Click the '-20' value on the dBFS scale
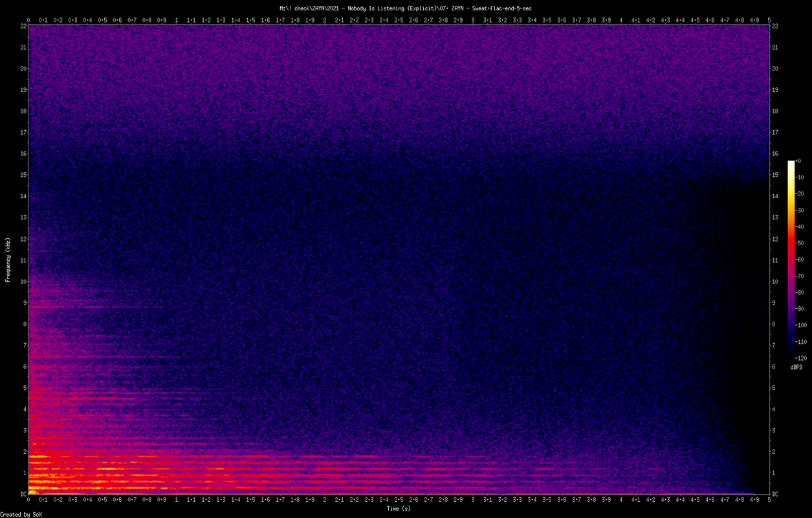 click(800, 194)
